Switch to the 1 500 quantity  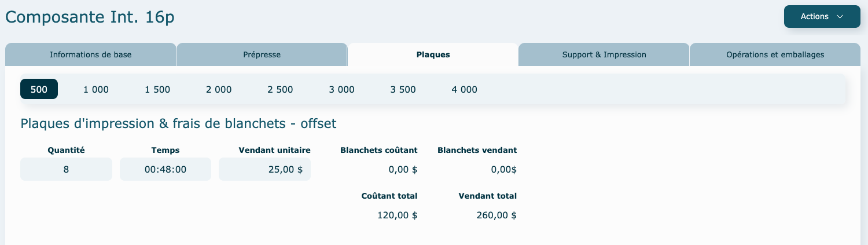(157, 89)
